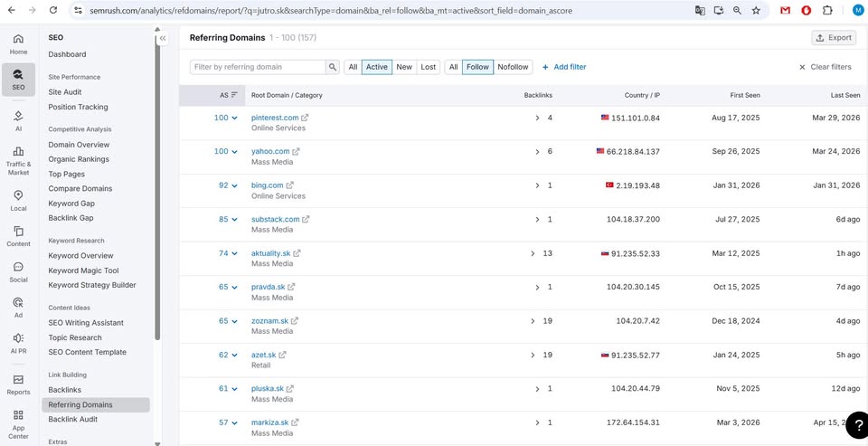Reload the page with the browser refresh icon
This screenshot has width=868, height=446.
(x=53, y=11)
